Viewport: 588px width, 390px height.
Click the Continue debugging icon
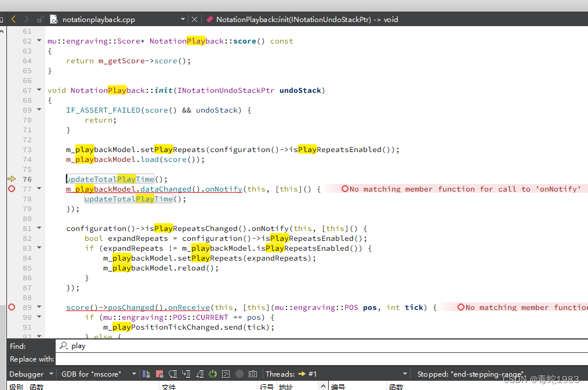[x=146, y=374]
